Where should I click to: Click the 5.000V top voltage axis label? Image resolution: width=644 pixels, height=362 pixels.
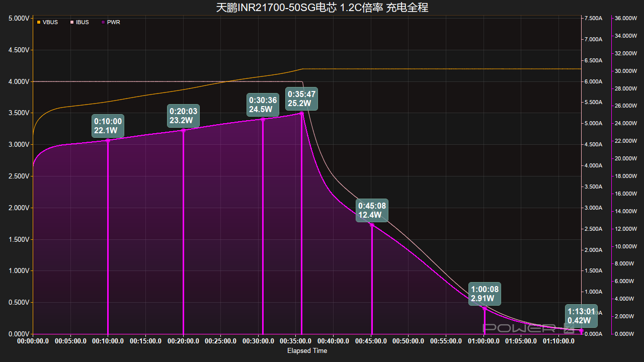coord(20,18)
